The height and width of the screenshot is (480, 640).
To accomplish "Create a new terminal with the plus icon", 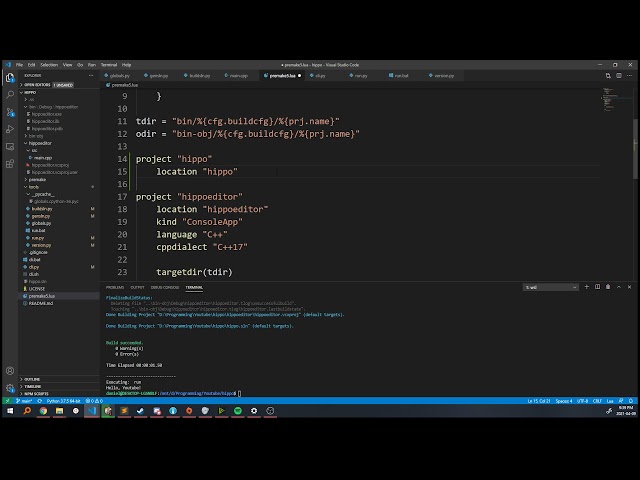I will 587,287.
